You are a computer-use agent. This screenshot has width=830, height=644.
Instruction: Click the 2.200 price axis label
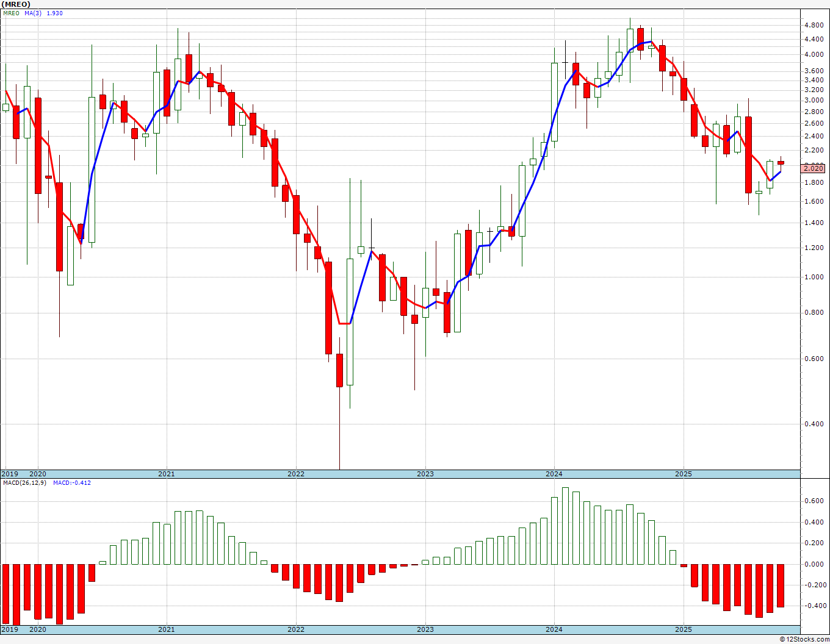click(x=814, y=151)
